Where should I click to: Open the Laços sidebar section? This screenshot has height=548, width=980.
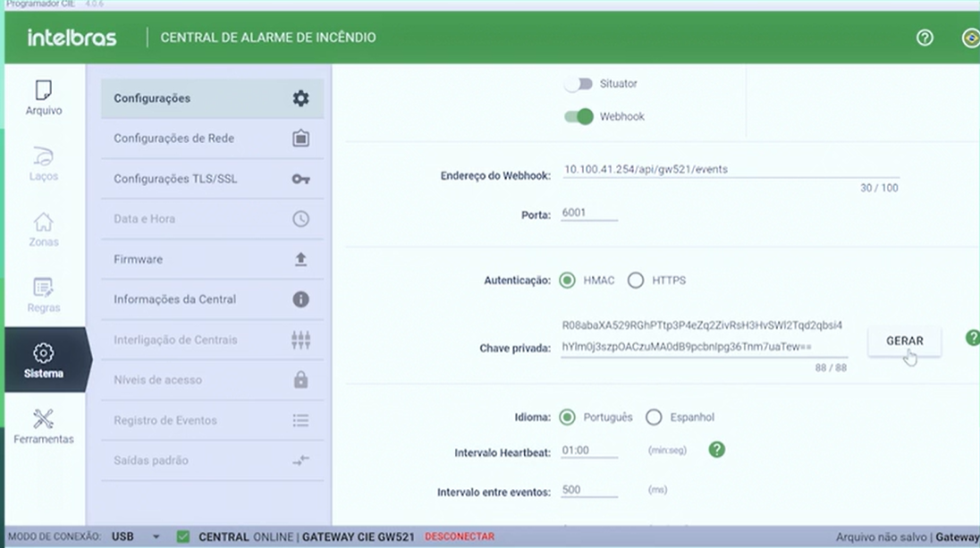click(x=43, y=163)
